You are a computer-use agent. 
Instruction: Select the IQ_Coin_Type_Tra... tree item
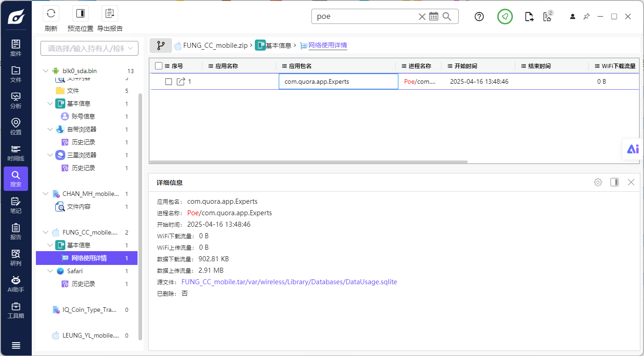coord(86,310)
